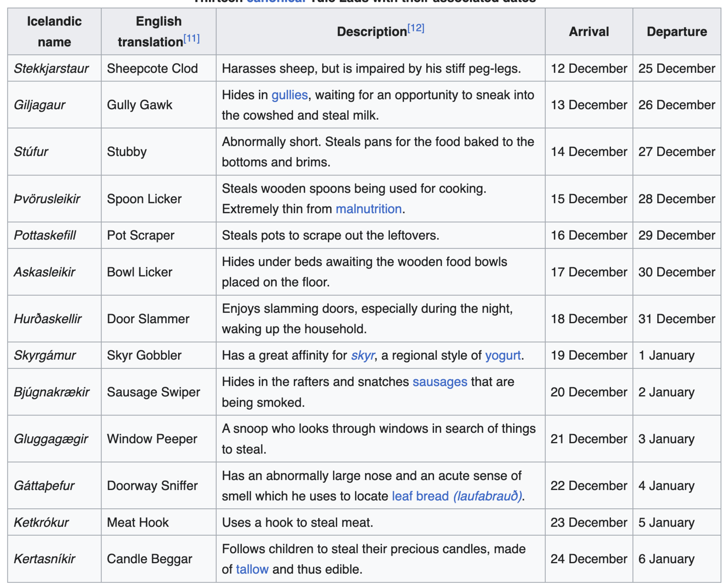This screenshot has height=588, width=727.
Task: Select the translation Sheepcote Clod
Action: 152,68
